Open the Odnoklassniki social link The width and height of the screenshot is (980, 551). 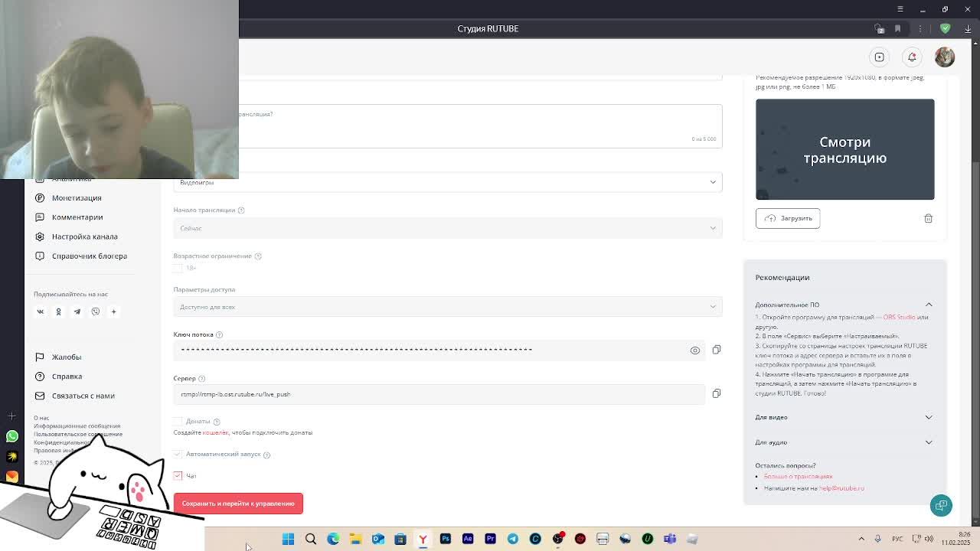58,311
